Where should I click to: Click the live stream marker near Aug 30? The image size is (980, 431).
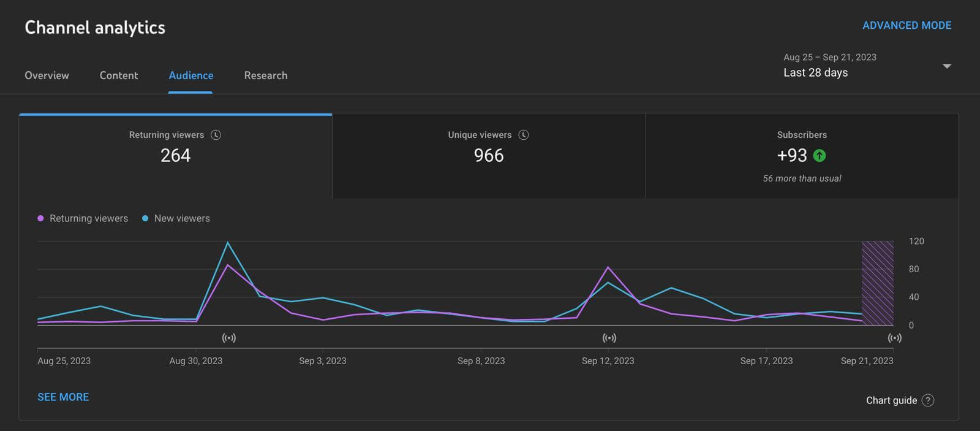pyautogui.click(x=228, y=338)
